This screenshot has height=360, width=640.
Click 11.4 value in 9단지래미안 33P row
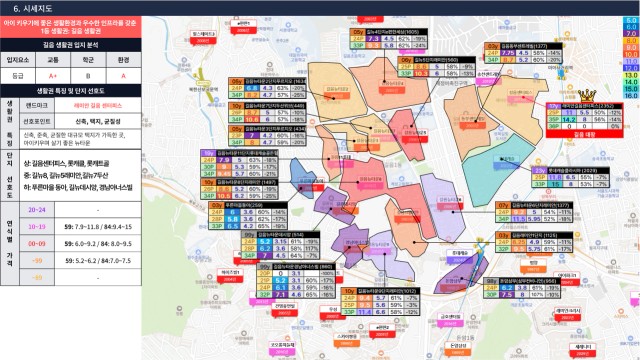(364, 312)
